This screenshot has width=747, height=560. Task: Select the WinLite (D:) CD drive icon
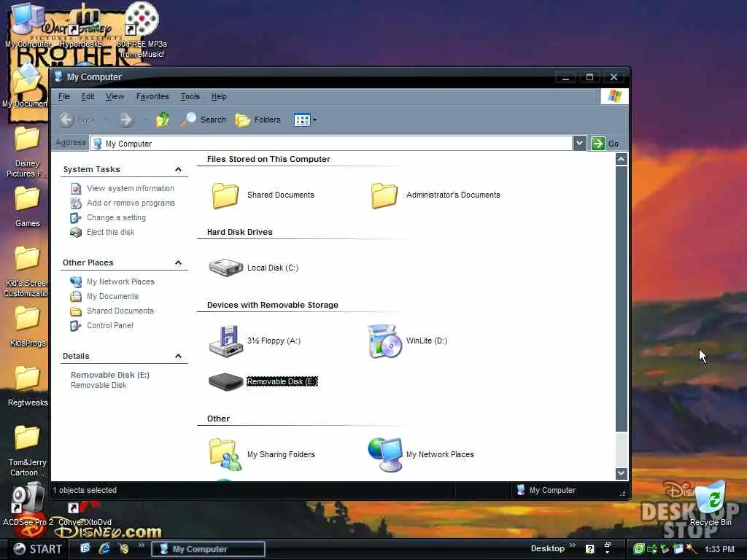(x=385, y=341)
